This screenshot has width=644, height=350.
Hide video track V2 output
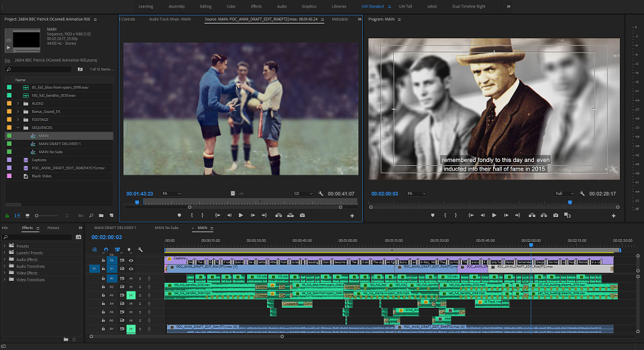coord(131,261)
